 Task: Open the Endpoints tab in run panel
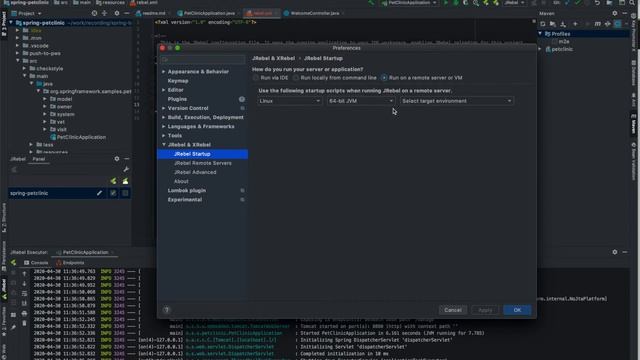(x=70, y=263)
